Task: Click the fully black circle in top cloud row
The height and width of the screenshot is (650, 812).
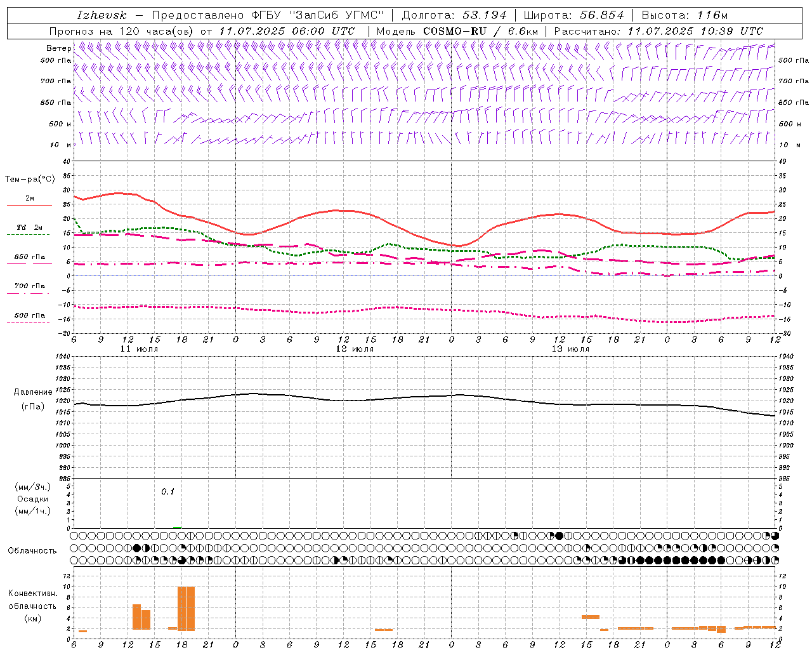Action: 559,536
